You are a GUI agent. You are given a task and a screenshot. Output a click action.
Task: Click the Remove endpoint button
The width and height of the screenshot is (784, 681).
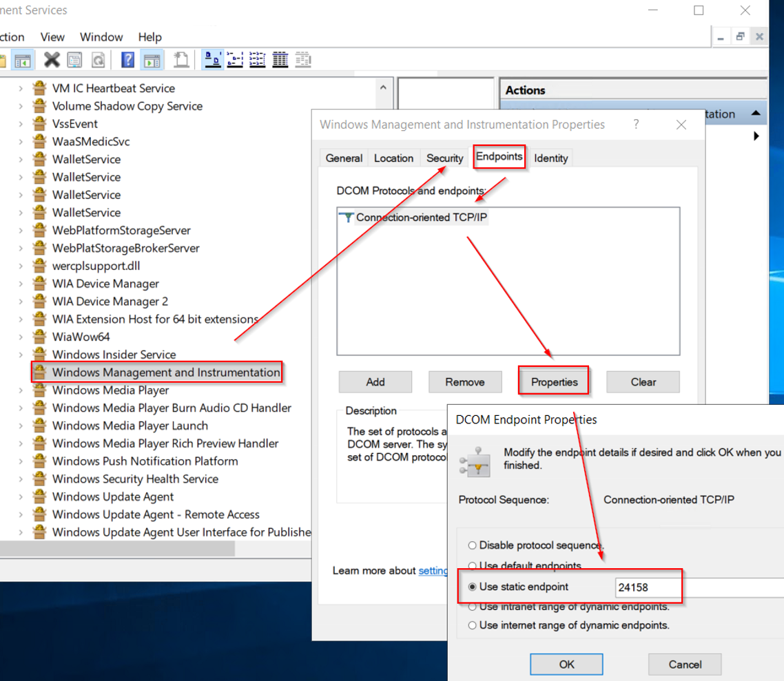465,382
